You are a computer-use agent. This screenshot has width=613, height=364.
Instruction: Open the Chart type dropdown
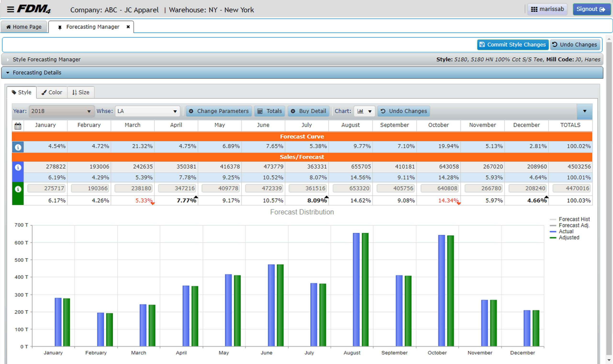click(x=364, y=111)
